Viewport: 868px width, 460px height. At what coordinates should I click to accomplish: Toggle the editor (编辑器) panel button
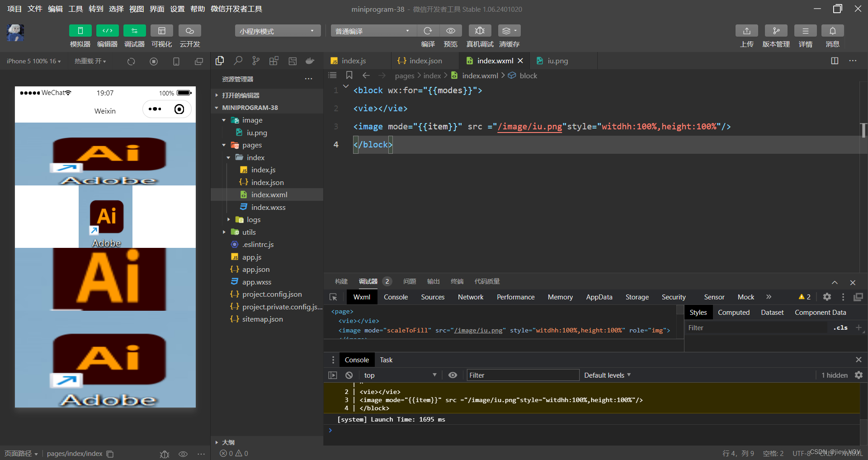(x=107, y=31)
